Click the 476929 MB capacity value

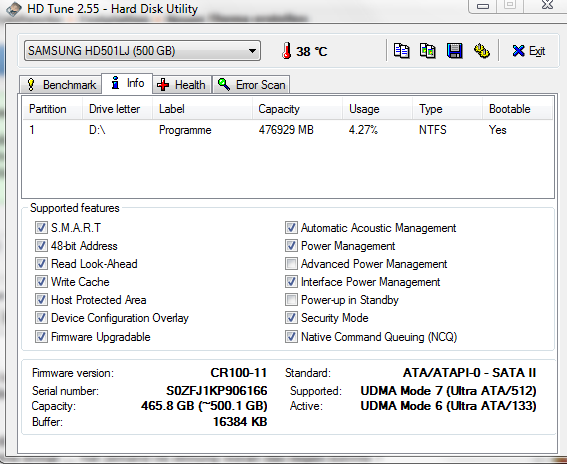click(286, 130)
